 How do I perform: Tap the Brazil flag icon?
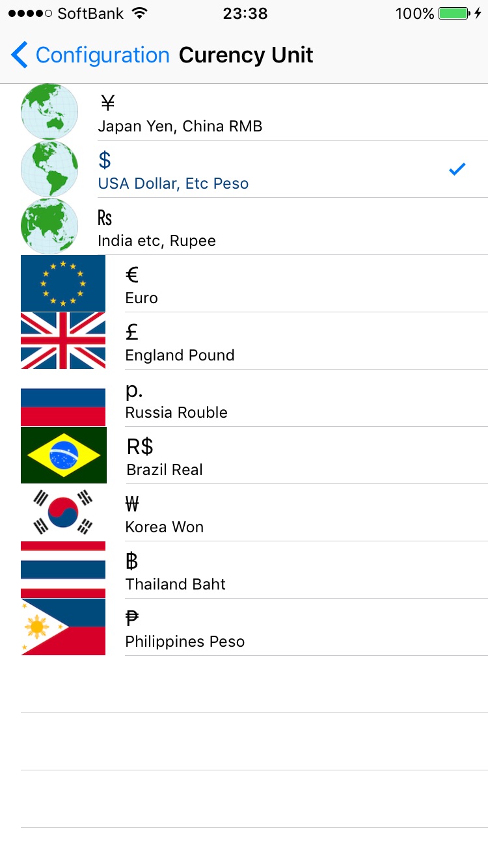pyautogui.click(x=64, y=455)
